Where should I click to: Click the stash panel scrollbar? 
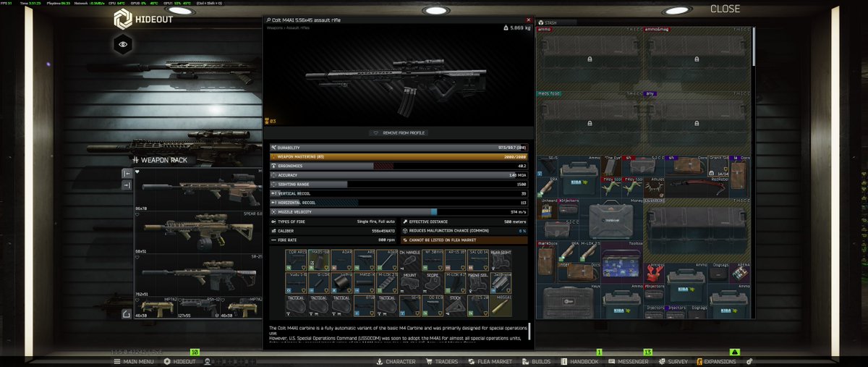tap(754, 47)
